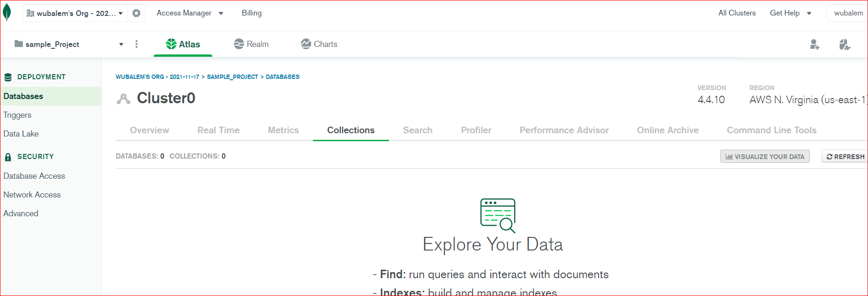
Task: Open Network Access in sidebar
Action: 32,195
